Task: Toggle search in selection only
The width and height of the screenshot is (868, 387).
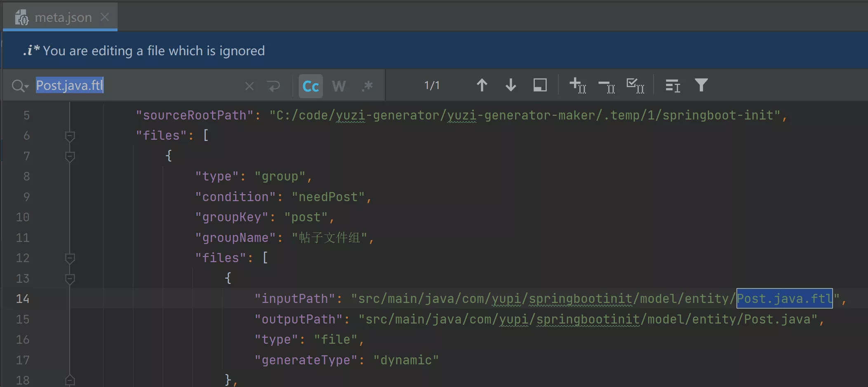Action: coord(673,86)
